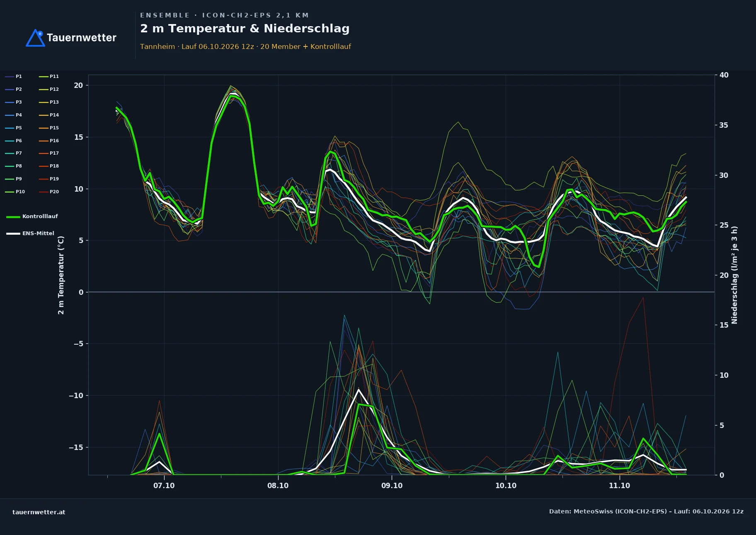Viewport: 756px width, 535px height.
Task: Click the MeteoSwiss data source footer text
Action: point(646,511)
